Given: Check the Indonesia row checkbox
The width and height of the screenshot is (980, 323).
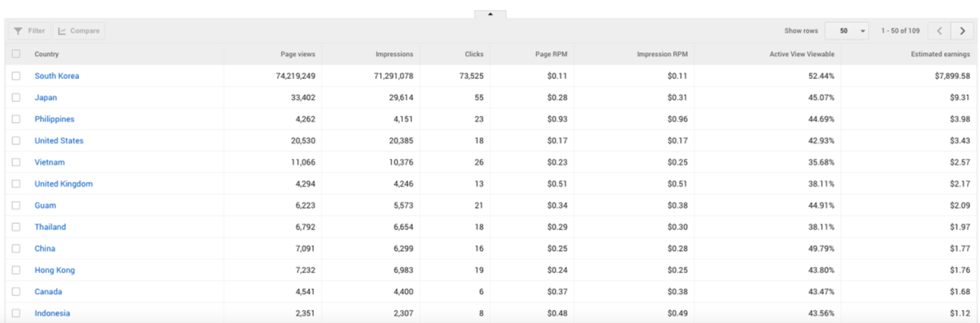Looking at the screenshot, I should pyautogui.click(x=16, y=313).
